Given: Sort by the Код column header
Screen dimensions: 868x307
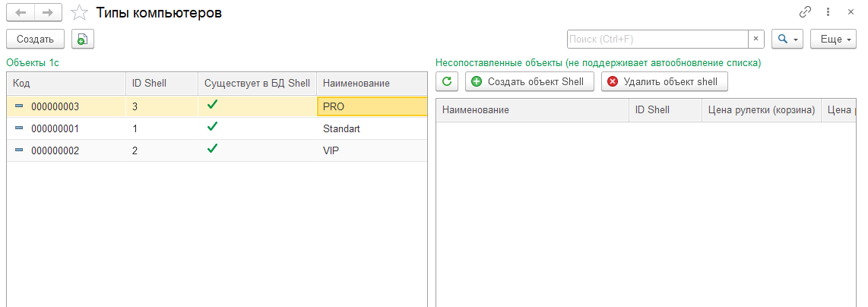Looking at the screenshot, I should click(x=66, y=83).
